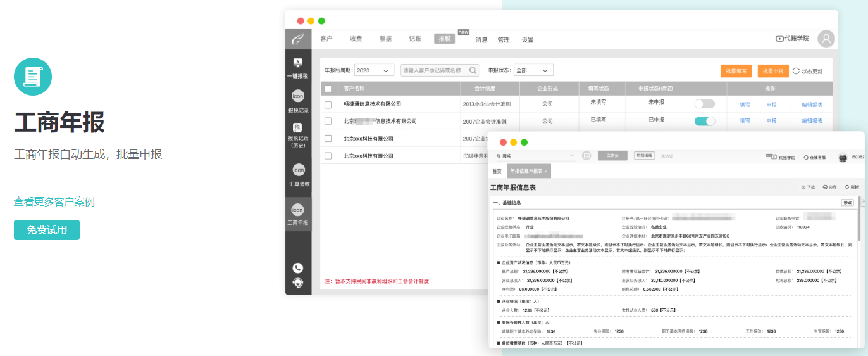
Task: Click the user avatar at top right
Action: coord(826,39)
